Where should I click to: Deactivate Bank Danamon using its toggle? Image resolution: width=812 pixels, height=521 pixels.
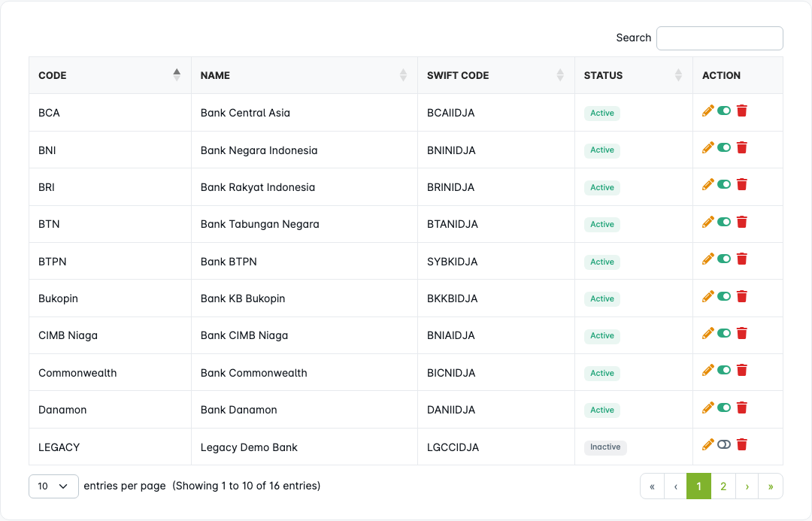(x=724, y=407)
